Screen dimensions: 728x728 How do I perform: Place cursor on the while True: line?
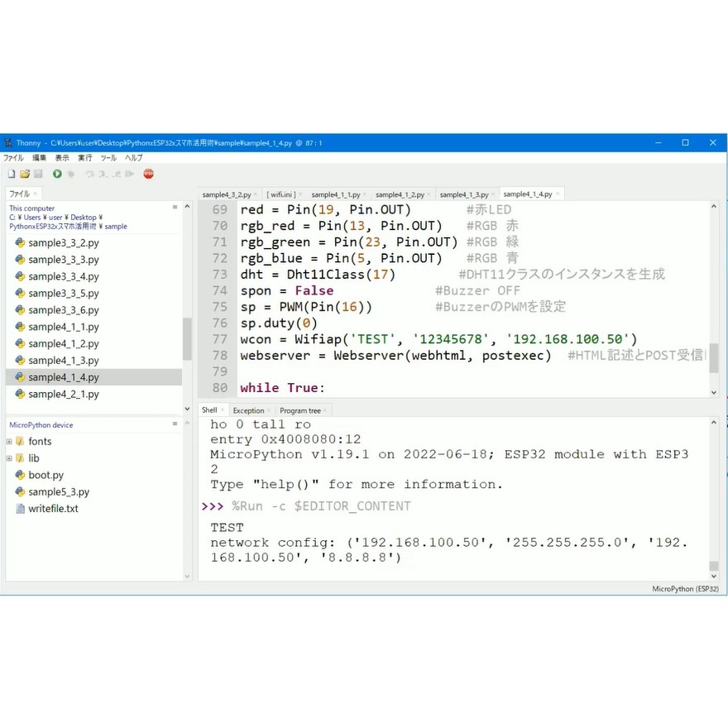point(282,388)
